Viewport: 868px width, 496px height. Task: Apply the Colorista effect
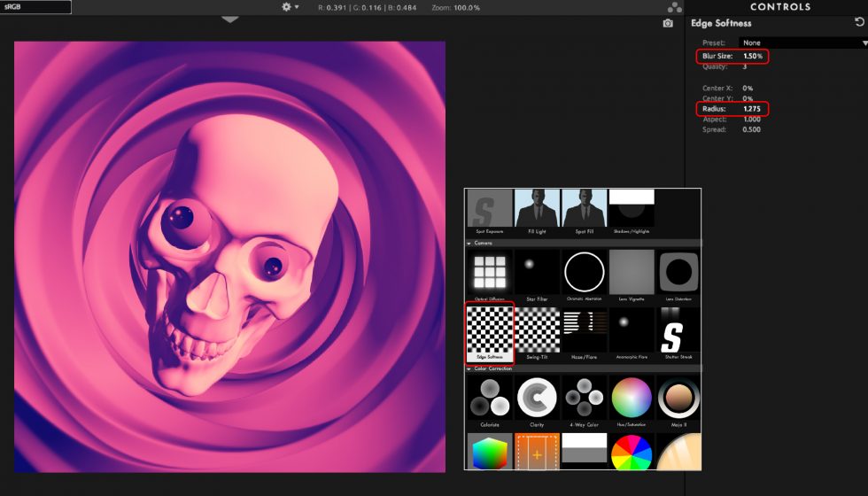[489, 397]
